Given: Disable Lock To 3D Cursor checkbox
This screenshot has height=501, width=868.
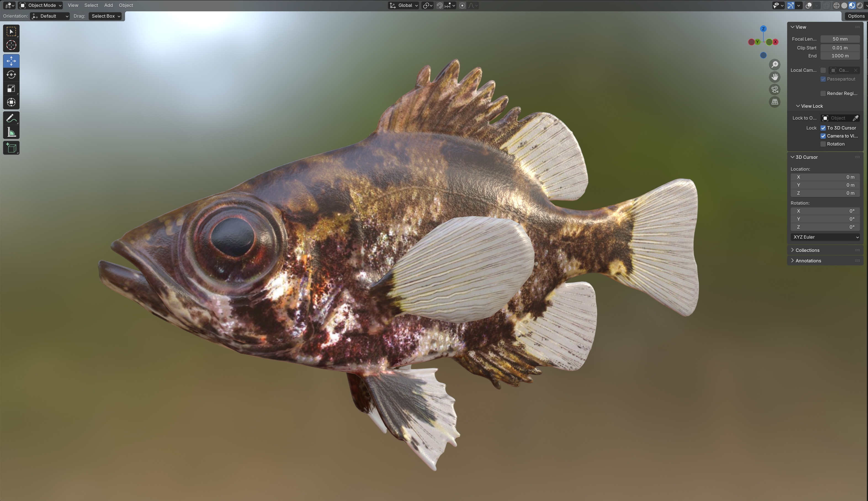Looking at the screenshot, I should tap(823, 128).
